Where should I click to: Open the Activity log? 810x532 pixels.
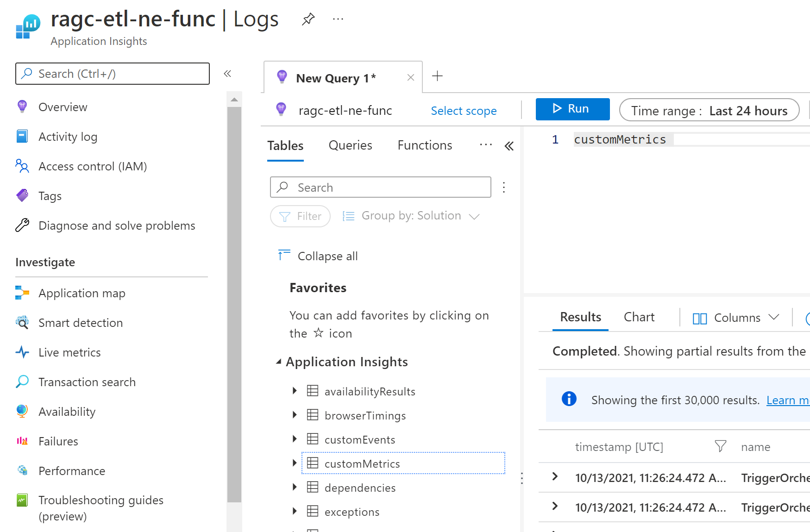click(x=68, y=136)
